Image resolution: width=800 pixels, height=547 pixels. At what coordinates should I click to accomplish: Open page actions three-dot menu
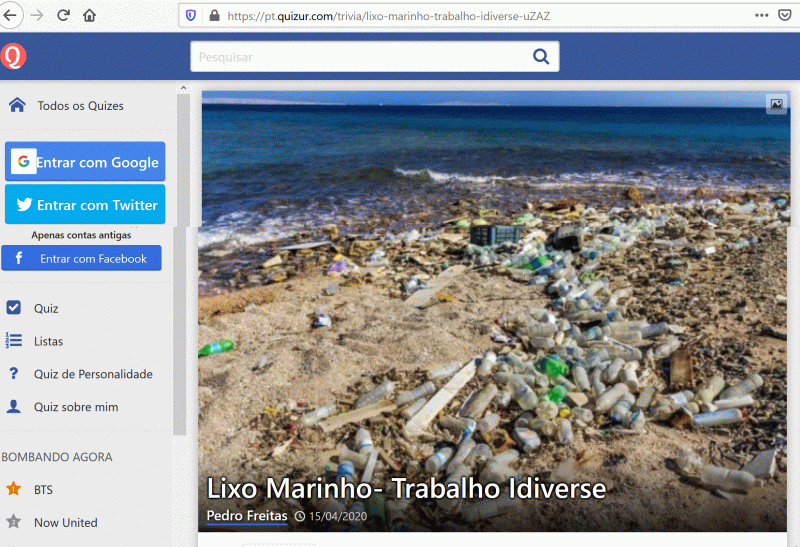coord(761,16)
